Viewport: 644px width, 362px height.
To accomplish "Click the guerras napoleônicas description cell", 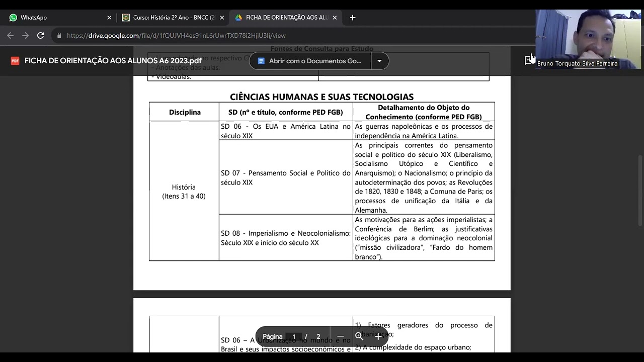I will point(424,131).
